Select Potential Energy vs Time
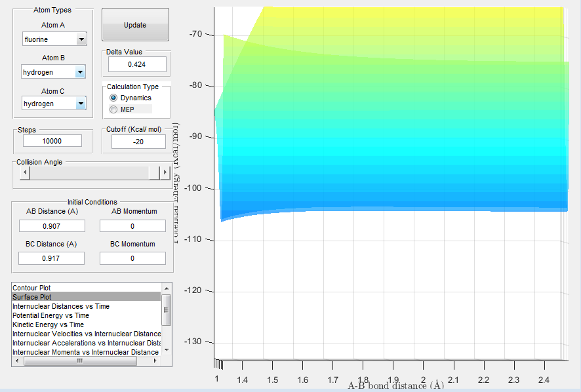 87,315
